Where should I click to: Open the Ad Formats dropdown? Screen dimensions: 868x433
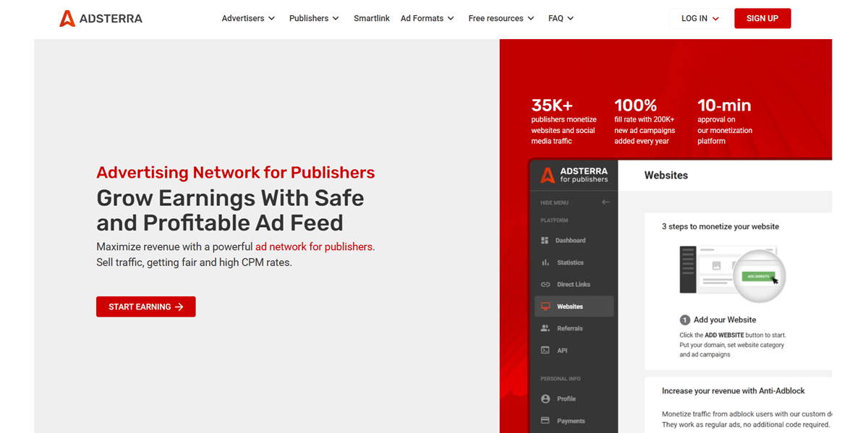[427, 18]
